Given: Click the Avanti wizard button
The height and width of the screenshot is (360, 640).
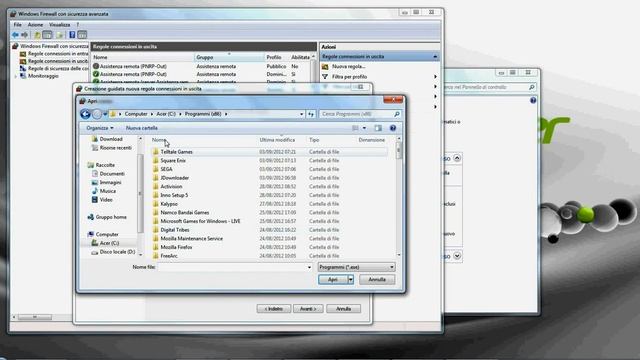Looking at the screenshot, I should 308,309.
